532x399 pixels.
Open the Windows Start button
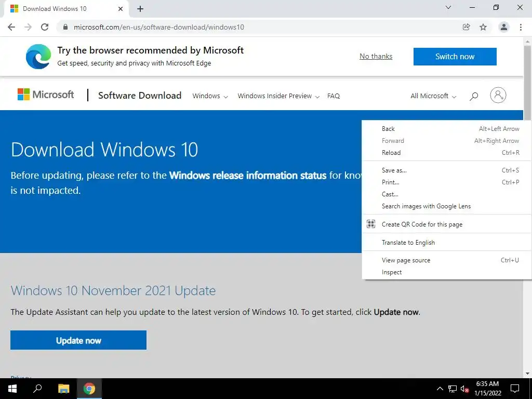[x=12, y=389]
